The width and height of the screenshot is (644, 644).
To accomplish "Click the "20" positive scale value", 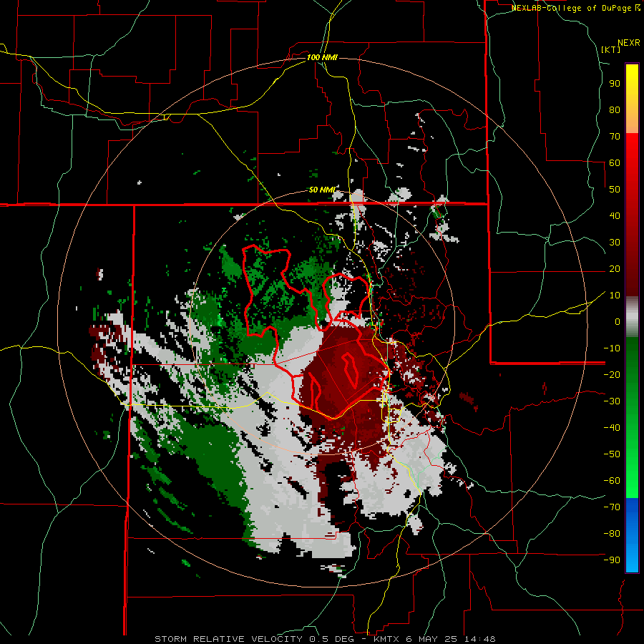I will click(x=615, y=268).
